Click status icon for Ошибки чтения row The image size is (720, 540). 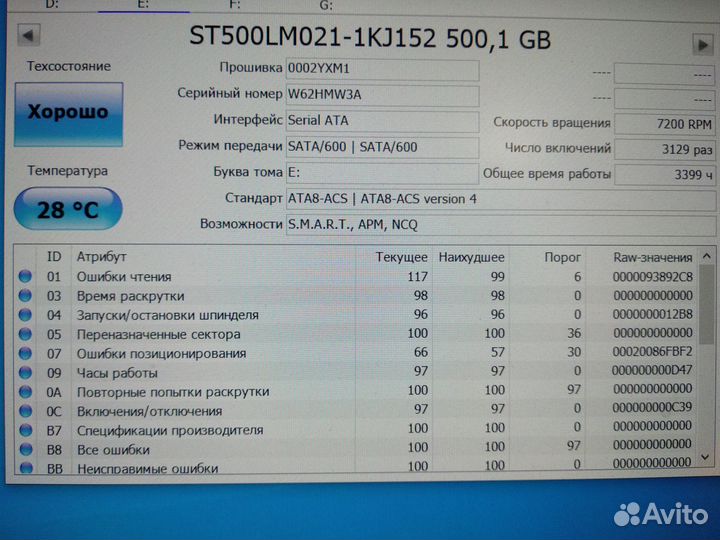pos(25,276)
